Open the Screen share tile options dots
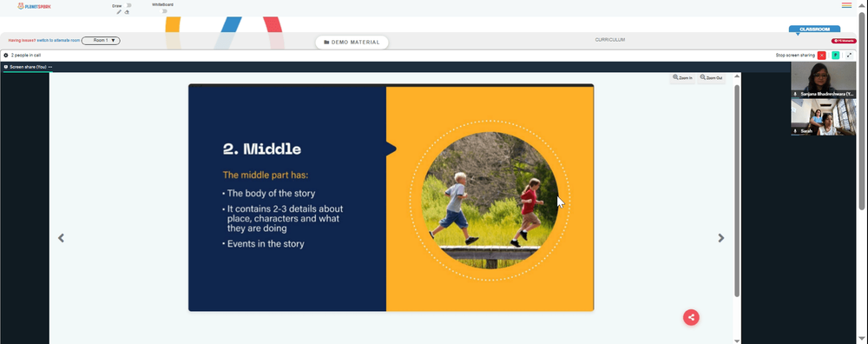Viewport: 868px width, 344px height. click(50, 67)
